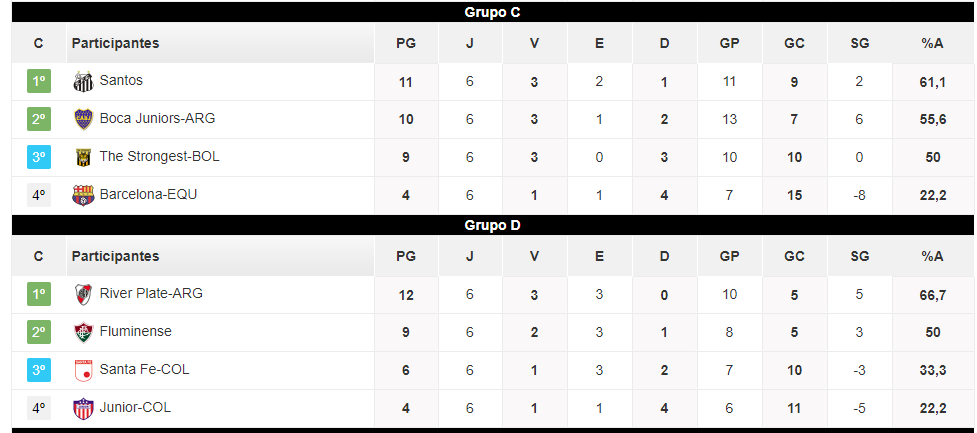Viewport: 977px width, 433px height.
Task: Click the Junior-COL crest icon
Action: click(x=83, y=409)
